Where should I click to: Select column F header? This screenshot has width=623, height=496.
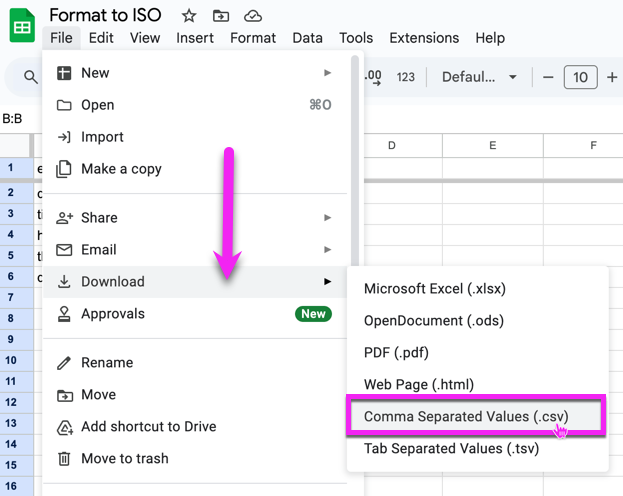tap(583, 145)
